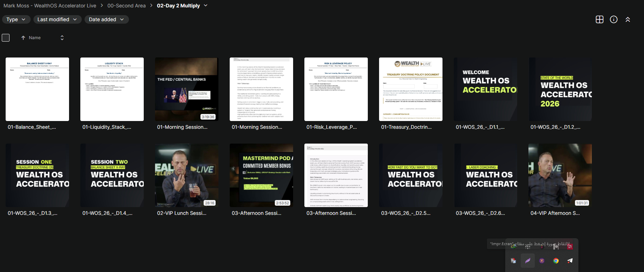
Task: Open 02-VIP Lunch Session video thumbnail
Action: click(x=187, y=175)
